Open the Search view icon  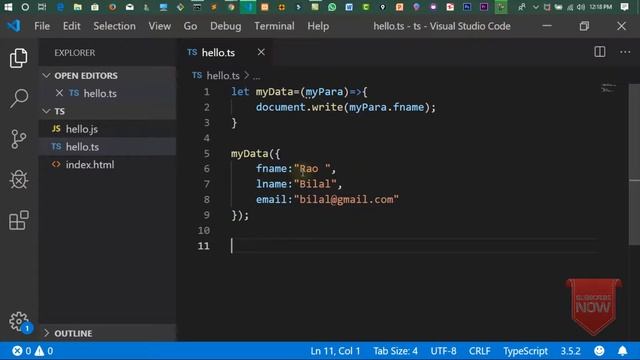pyautogui.click(x=19, y=98)
